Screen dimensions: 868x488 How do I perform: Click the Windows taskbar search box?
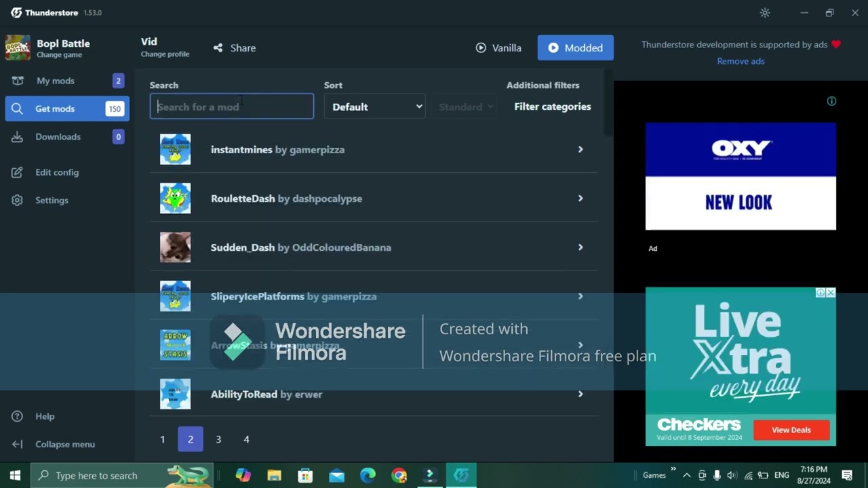pos(122,476)
